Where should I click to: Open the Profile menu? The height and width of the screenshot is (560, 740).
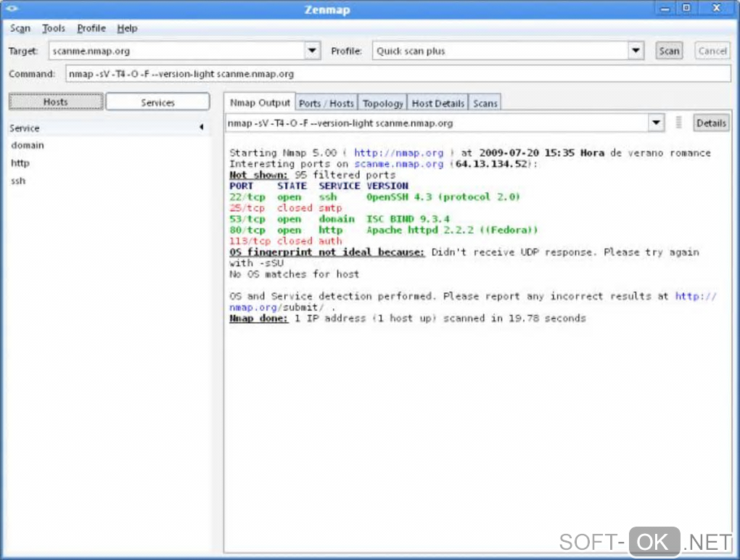(x=91, y=28)
